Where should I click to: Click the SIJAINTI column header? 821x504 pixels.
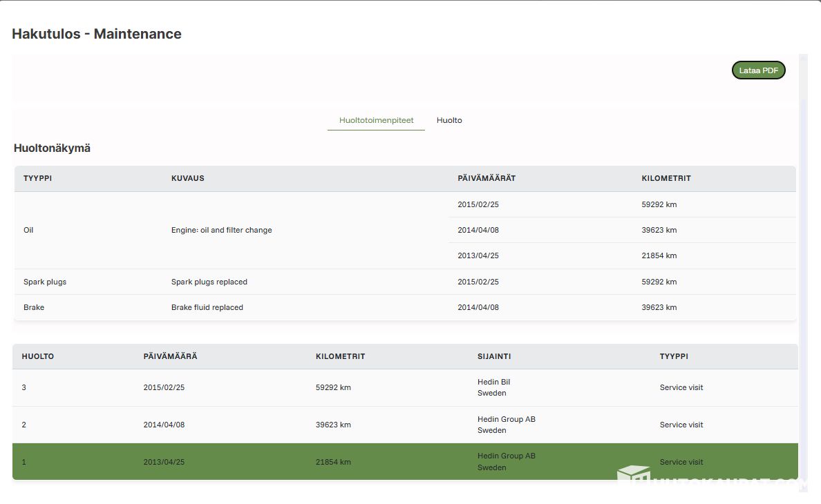click(x=493, y=356)
